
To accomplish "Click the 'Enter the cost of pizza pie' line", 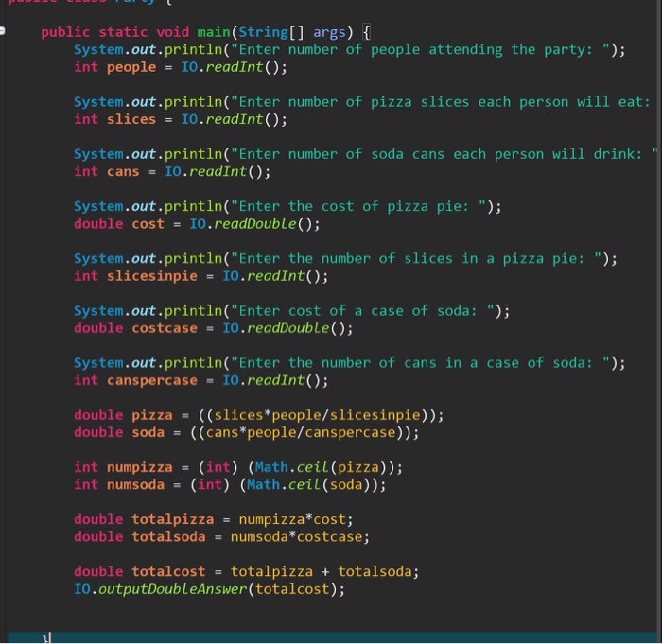I will point(287,206).
